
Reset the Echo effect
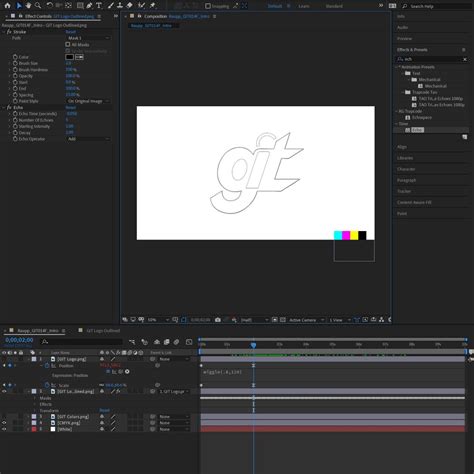coord(71,107)
